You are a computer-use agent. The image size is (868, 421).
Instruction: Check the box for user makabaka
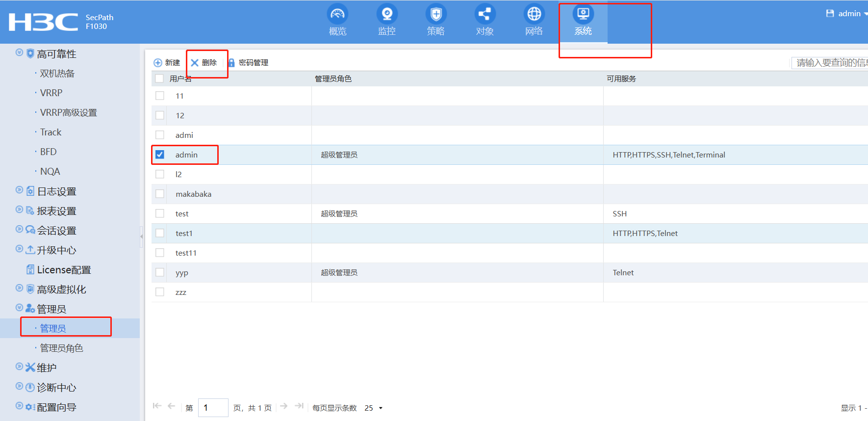(160, 194)
